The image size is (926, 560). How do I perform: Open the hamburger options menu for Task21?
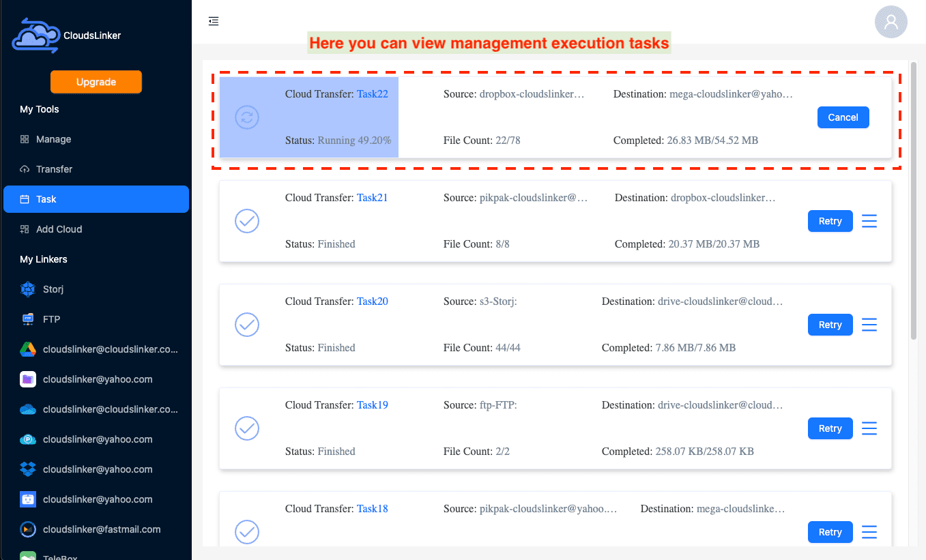click(x=869, y=221)
